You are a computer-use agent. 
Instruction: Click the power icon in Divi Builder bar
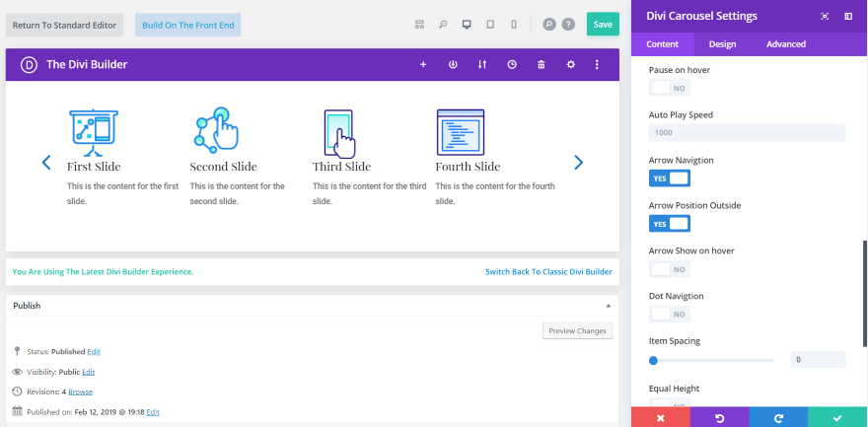pyautogui.click(x=453, y=65)
